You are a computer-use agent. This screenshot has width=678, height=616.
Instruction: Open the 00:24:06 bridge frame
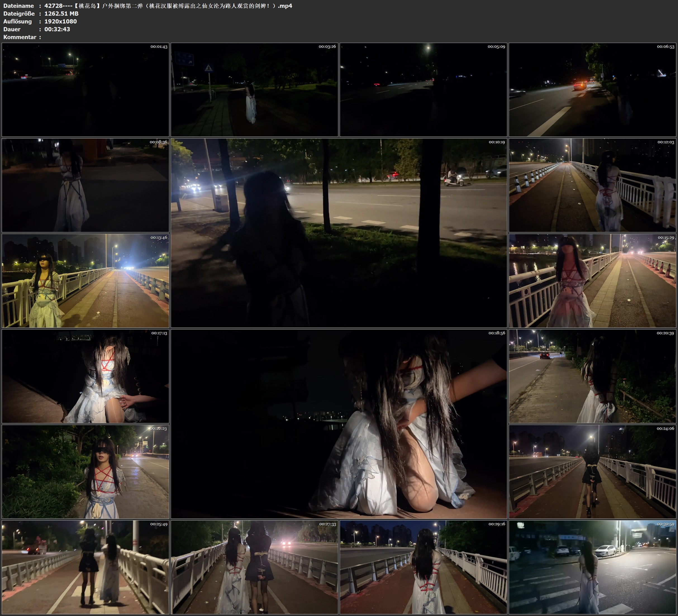coord(593,471)
